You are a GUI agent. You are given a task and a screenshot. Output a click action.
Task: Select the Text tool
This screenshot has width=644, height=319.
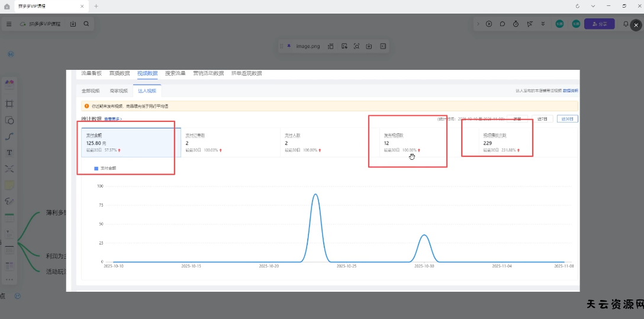click(9, 153)
